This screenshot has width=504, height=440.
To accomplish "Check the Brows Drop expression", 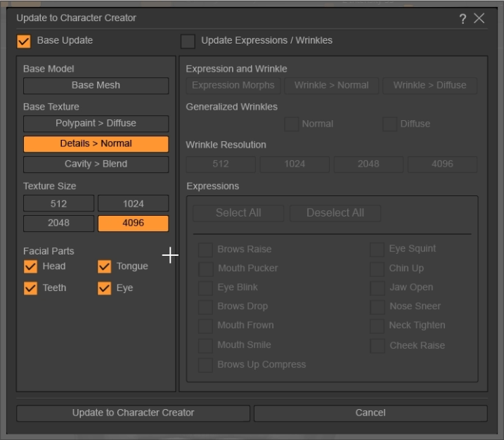I will (205, 307).
